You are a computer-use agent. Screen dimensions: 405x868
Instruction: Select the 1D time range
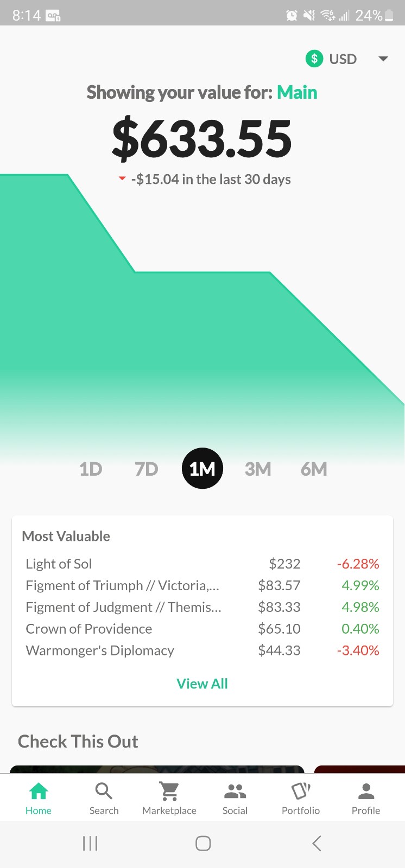point(91,469)
